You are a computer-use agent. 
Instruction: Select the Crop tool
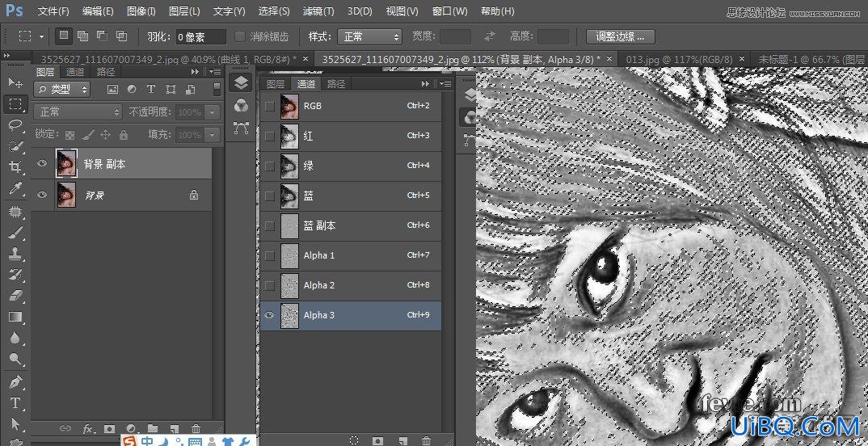[15, 166]
